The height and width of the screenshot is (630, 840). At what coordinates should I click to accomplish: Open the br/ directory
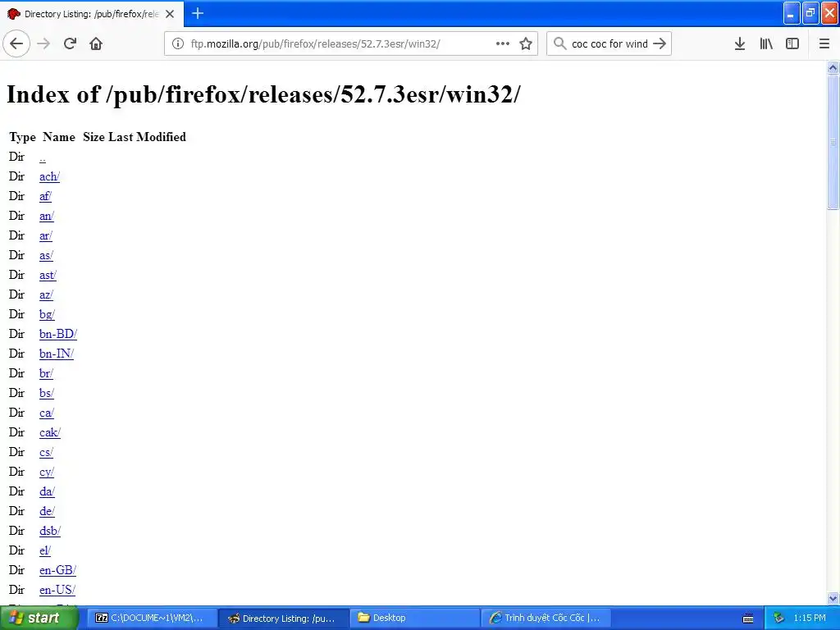pos(46,374)
